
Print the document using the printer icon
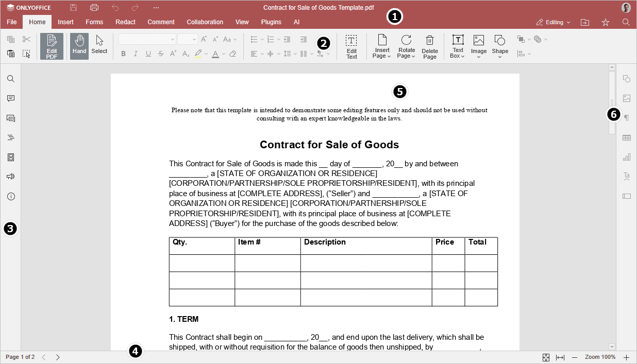(x=94, y=8)
